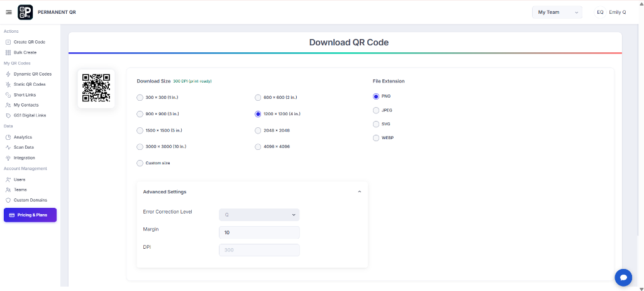644x291 pixels.
Task: Open Short Links section
Action: click(x=25, y=95)
